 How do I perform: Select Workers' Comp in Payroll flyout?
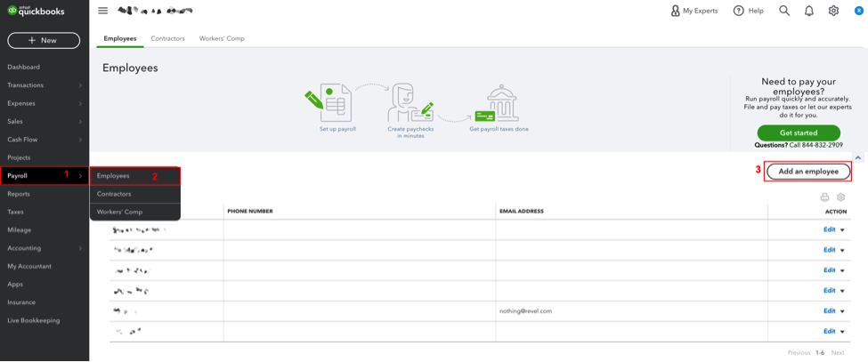coord(120,212)
